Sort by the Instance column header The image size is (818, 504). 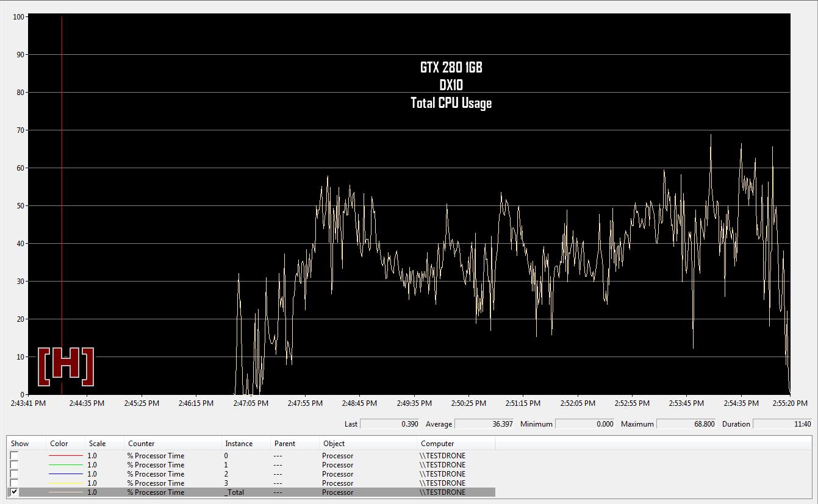point(246,444)
